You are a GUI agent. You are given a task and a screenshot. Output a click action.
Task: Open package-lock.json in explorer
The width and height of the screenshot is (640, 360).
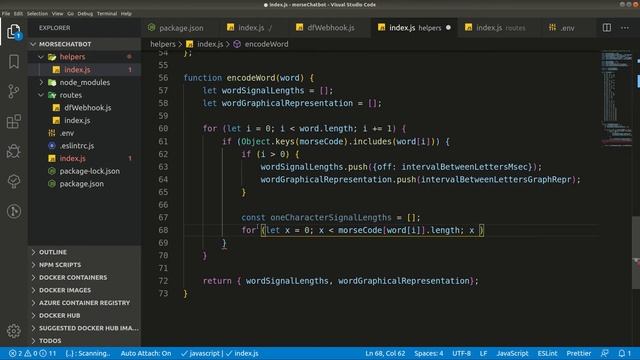[84, 171]
